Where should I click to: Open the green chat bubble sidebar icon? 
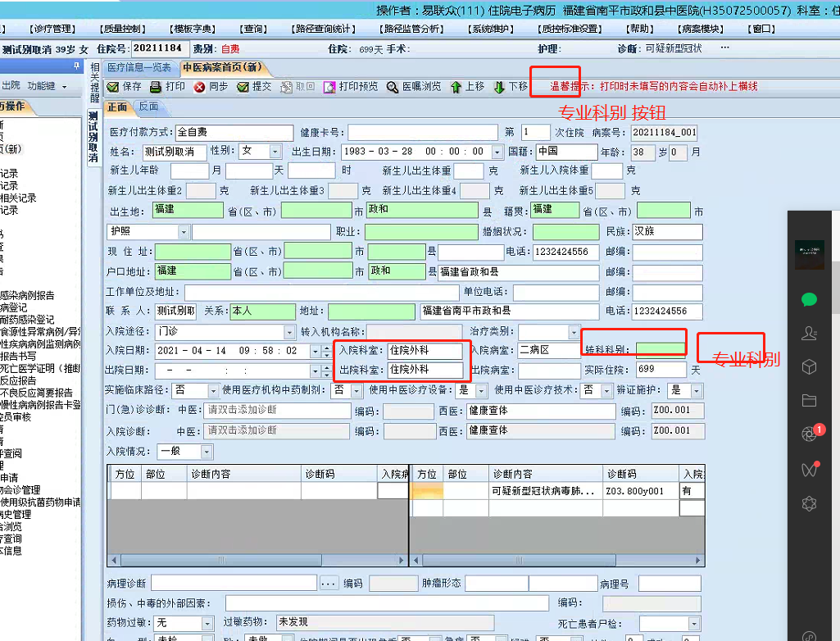coord(809,300)
